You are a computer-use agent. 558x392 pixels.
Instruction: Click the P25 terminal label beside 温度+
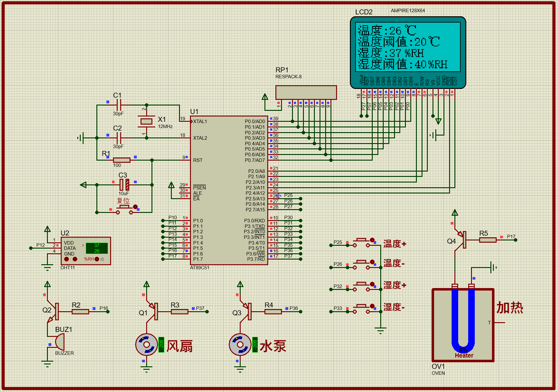338,242
